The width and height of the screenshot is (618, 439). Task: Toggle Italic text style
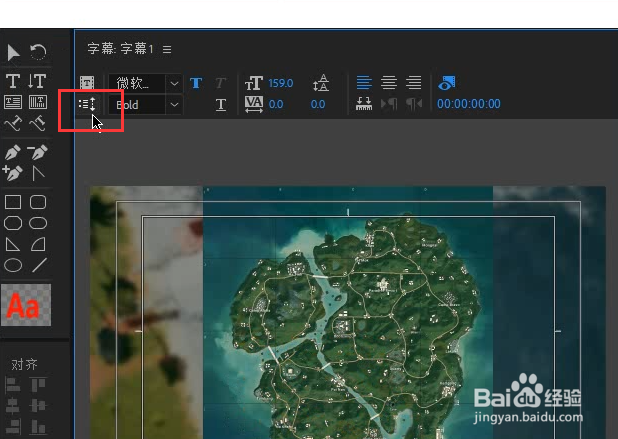pyautogui.click(x=221, y=83)
